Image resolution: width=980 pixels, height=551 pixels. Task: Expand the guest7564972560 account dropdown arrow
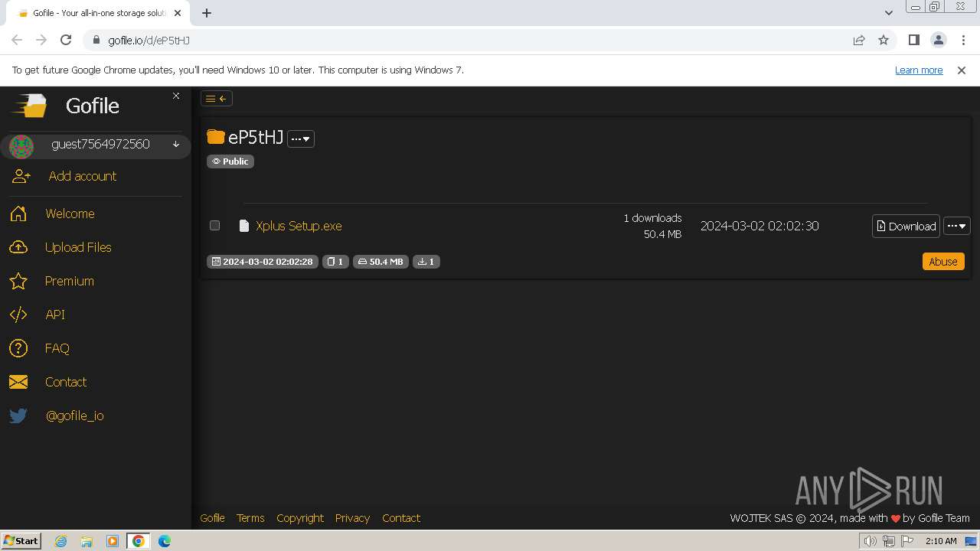(x=176, y=144)
